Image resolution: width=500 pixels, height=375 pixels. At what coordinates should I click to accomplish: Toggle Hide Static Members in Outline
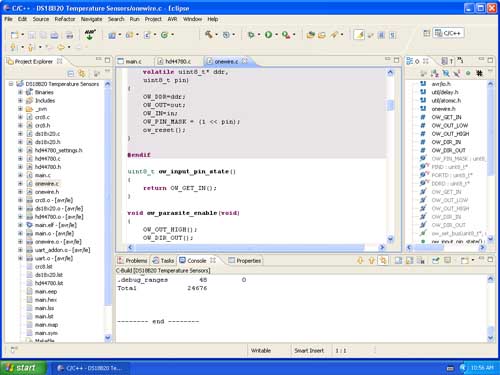457,73
